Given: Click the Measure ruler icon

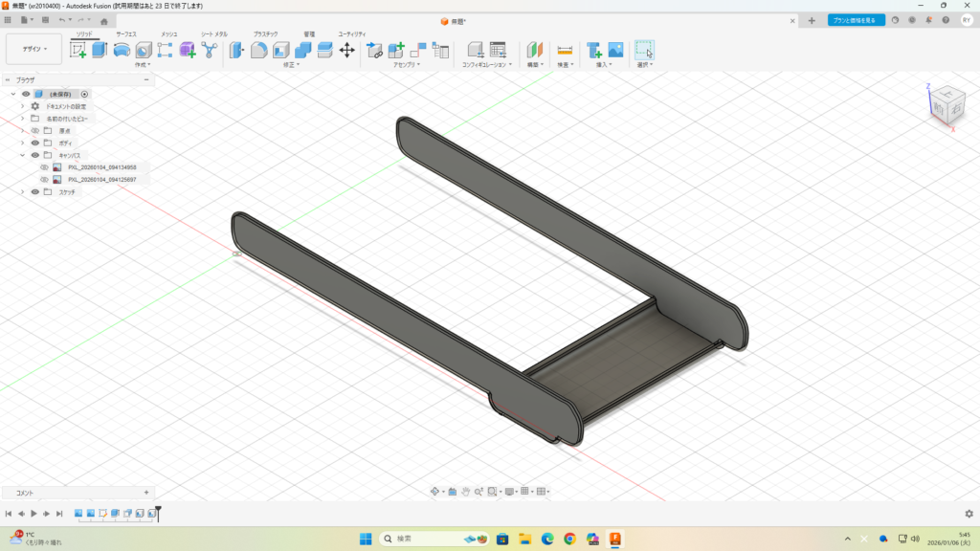Looking at the screenshot, I should click(x=565, y=50).
